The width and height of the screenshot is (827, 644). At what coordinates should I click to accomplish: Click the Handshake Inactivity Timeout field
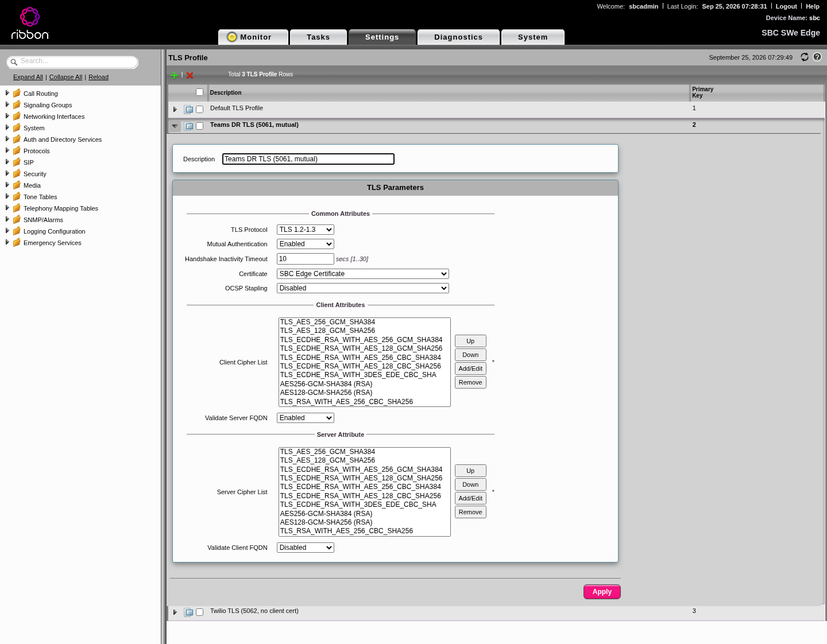click(x=306, y=259)
